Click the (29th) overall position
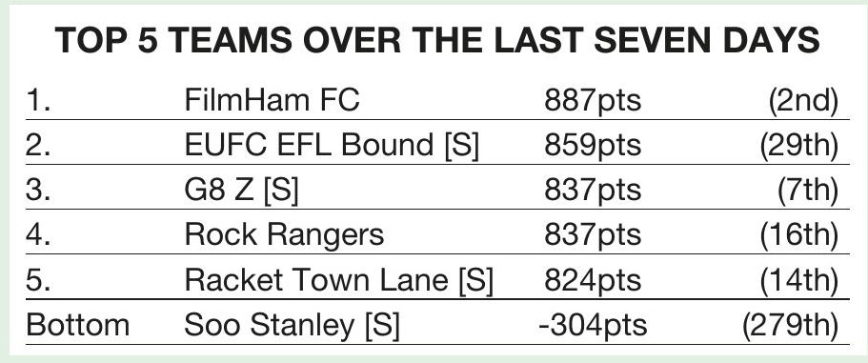Image resolution: width=868 pixels, height=363 pixels. [x=799, y=146]
